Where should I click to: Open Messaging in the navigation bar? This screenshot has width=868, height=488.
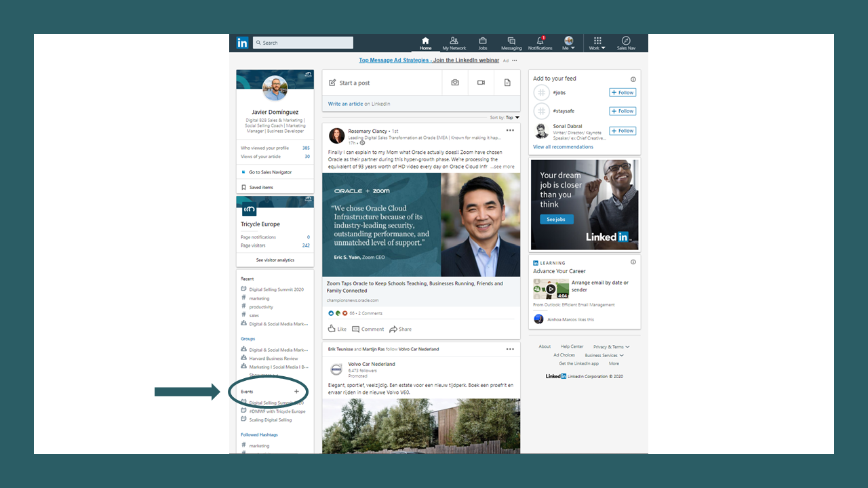pyautogui.click(x=511, y=43)
